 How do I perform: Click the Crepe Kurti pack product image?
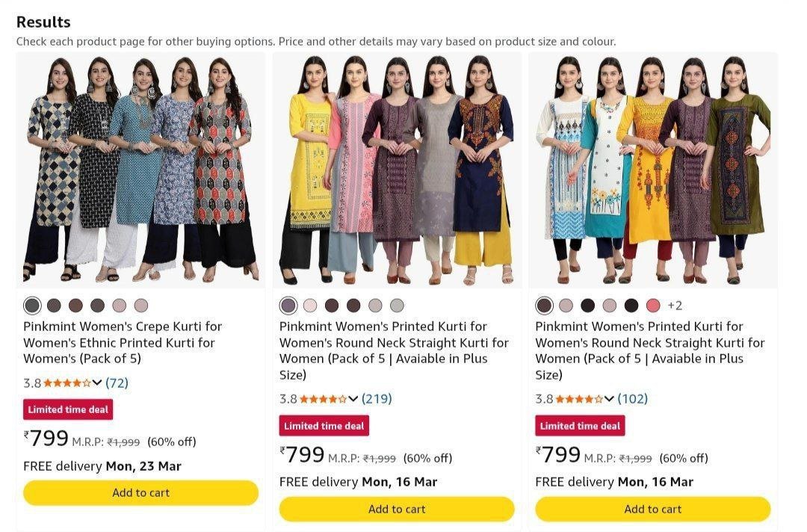click(140, 170)
